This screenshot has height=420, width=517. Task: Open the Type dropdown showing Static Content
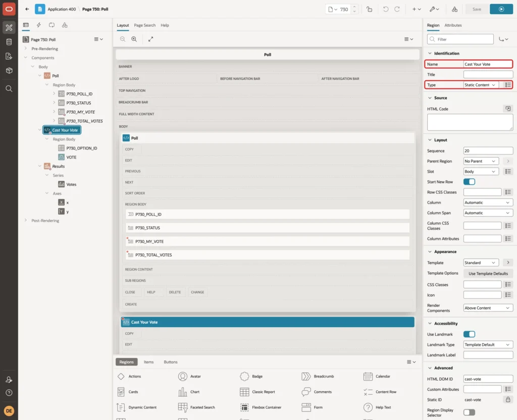click(481, 85)
